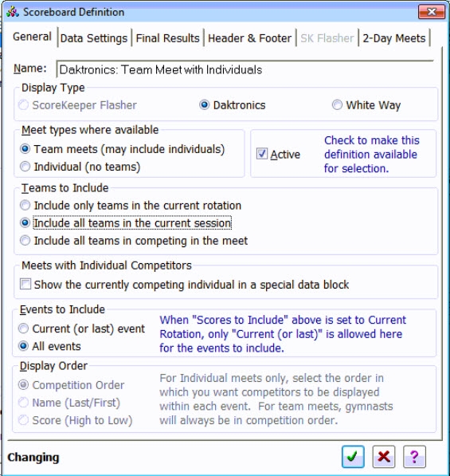Open help with the purple question mark
450x476 pixels.
414,457
